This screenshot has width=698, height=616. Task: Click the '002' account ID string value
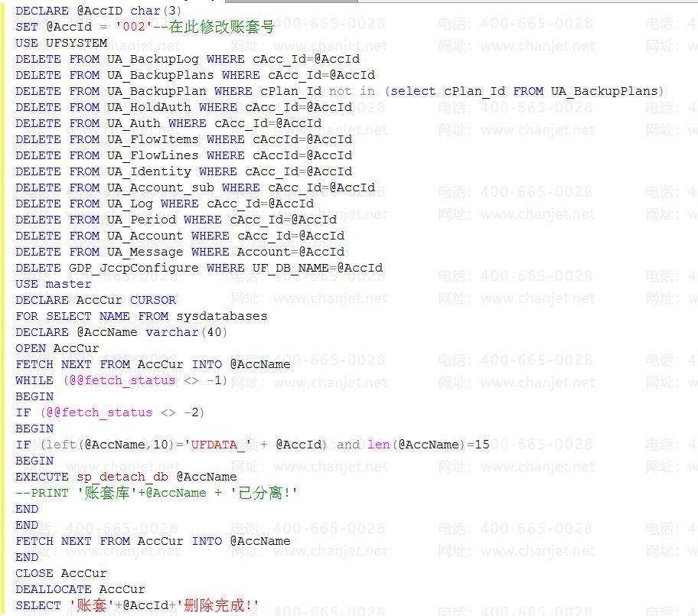[134, 27]
